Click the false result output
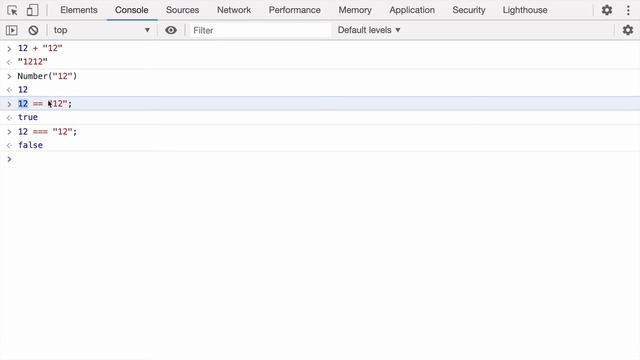The width and height of the screenshot is (640, 360). click(30, 145)
